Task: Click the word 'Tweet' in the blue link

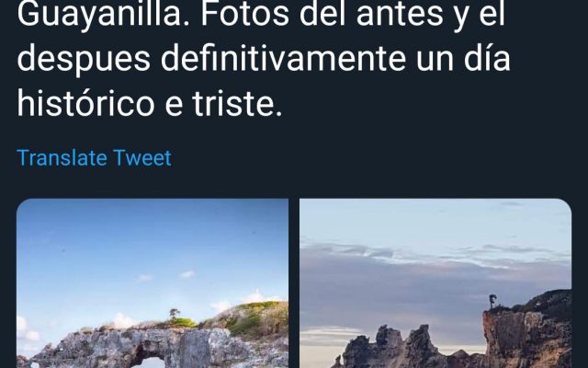Action: click(142, 157)
